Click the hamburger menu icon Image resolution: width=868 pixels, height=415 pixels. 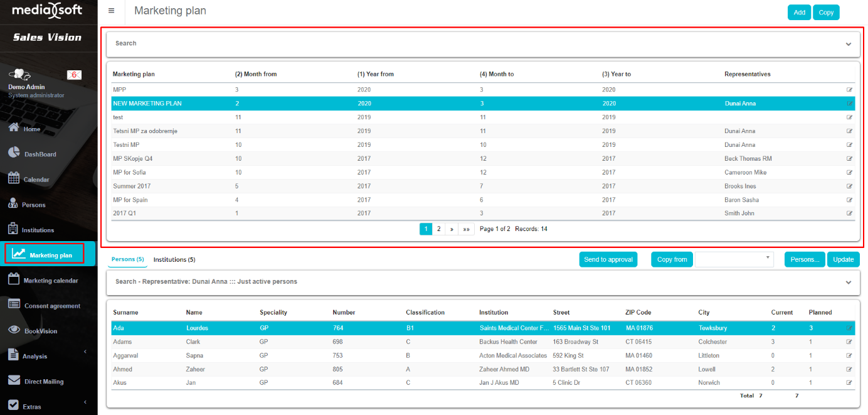click(111, 11)
